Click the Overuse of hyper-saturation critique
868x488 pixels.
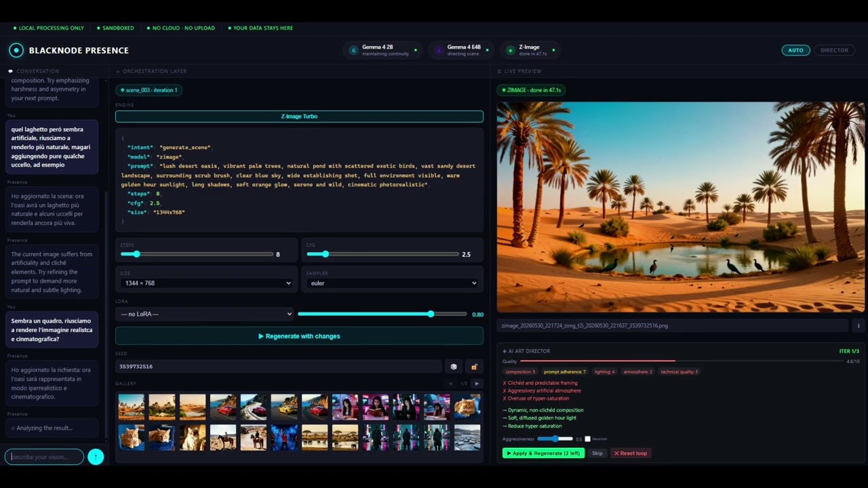[x=536, y=399]
